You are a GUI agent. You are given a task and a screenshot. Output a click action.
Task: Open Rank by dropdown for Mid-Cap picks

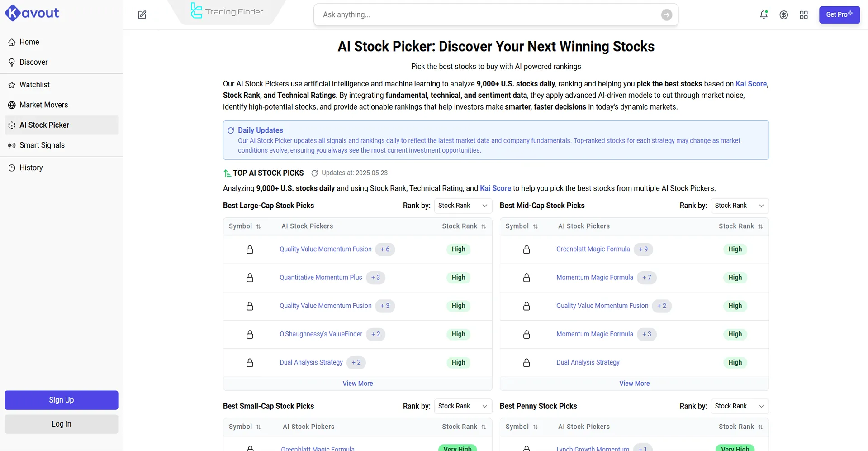(x=740, y=206)
